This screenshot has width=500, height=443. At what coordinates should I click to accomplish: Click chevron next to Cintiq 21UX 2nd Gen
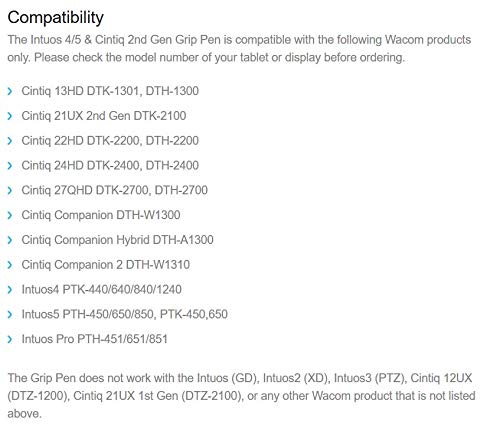coord(10,116)
